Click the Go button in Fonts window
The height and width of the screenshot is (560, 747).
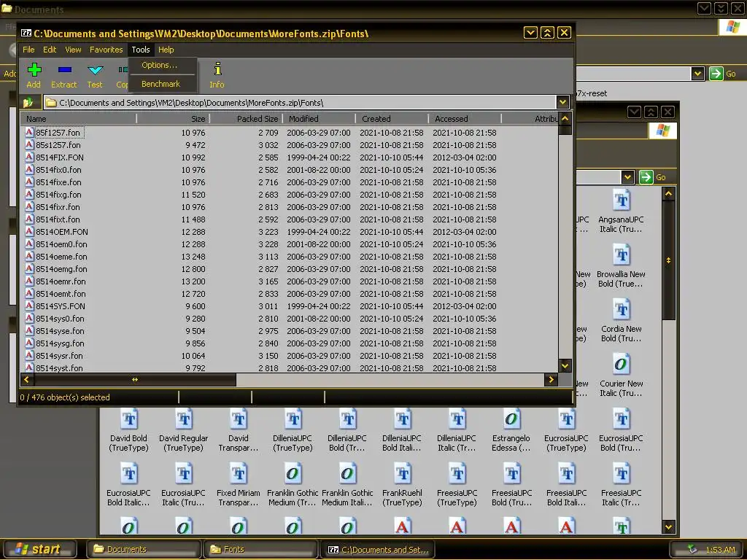(x=653, y=178)
